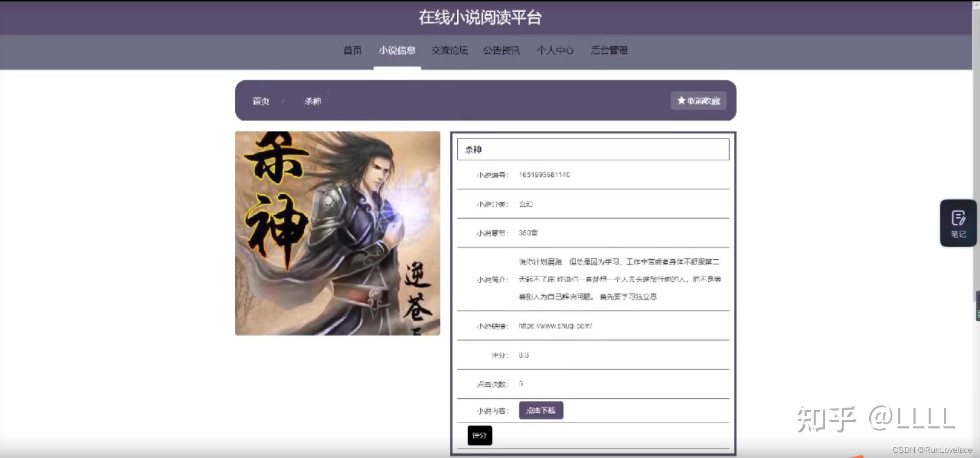The image size is (980, 458).
Task: Click the 杀神 title field
Action: click(x=593, y=149)
